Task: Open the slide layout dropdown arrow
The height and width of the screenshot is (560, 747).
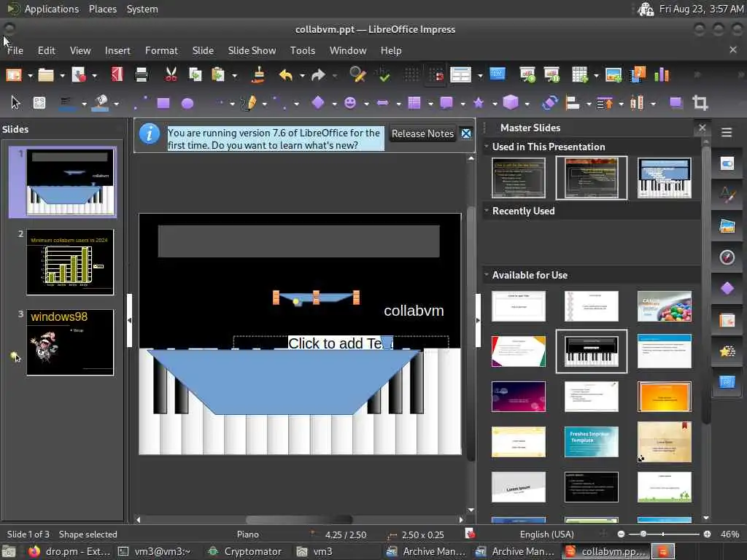Action: (x=480, y=75)
